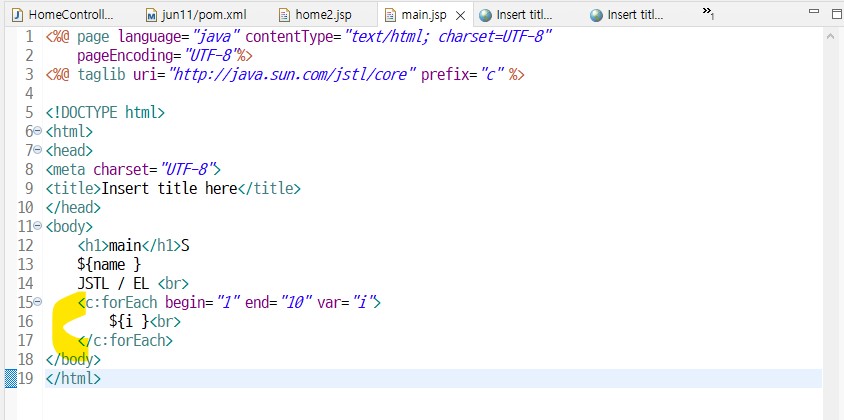Open the Insert titl... browser tab beside main.jsp

click(516, 15)
